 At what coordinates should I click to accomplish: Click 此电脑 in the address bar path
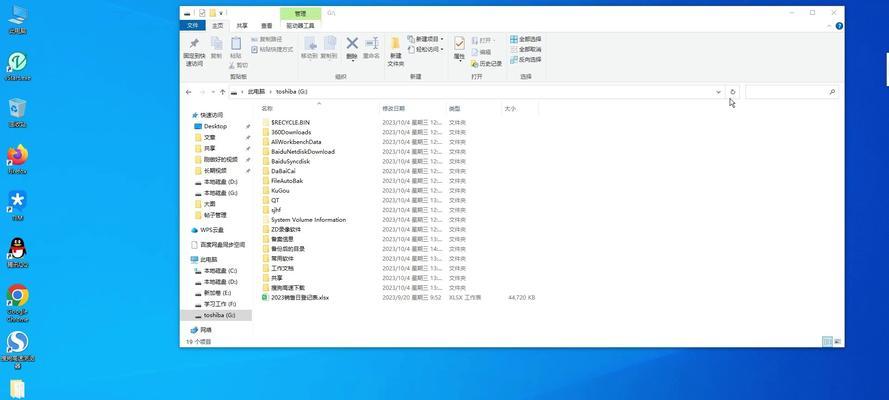(x=256, y=92)
